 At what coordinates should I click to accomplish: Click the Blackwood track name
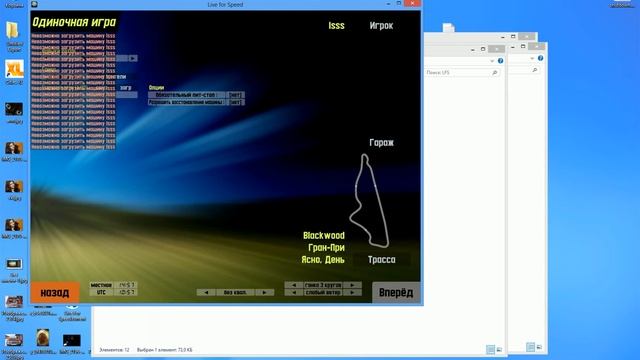pos(324,236)
